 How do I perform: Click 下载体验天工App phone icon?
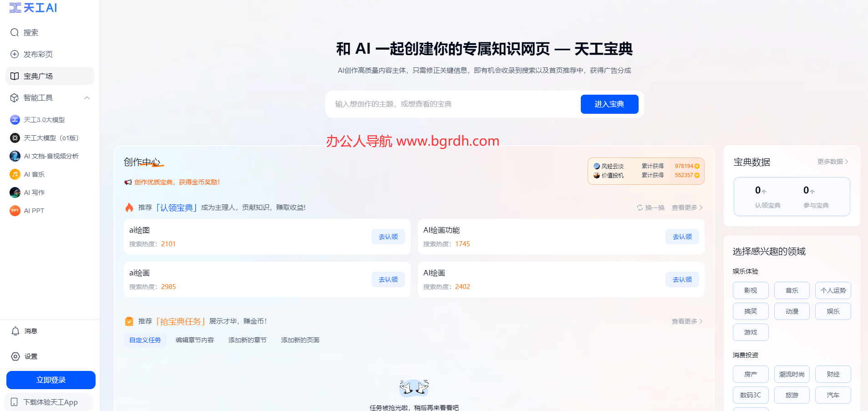pos(14,402)
